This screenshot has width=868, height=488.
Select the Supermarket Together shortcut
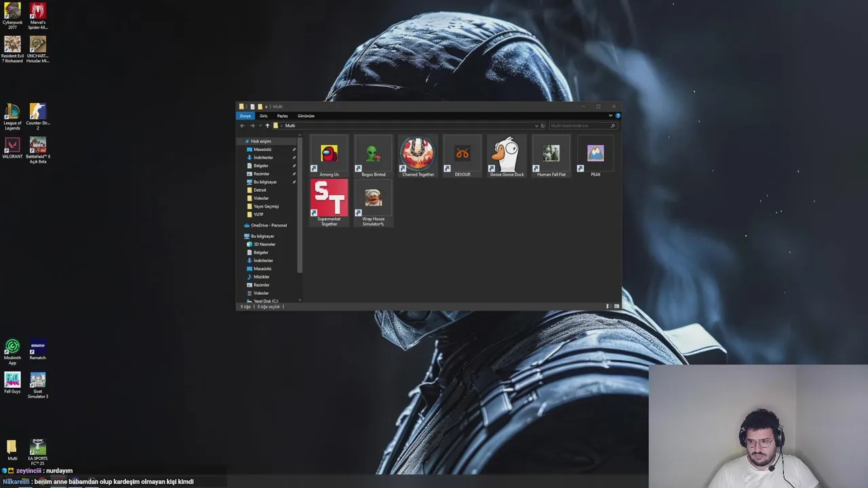(329, 203)
